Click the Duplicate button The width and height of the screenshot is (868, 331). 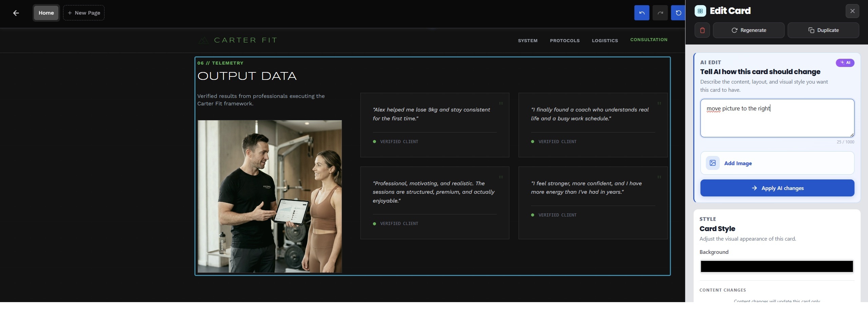point(823,30)
